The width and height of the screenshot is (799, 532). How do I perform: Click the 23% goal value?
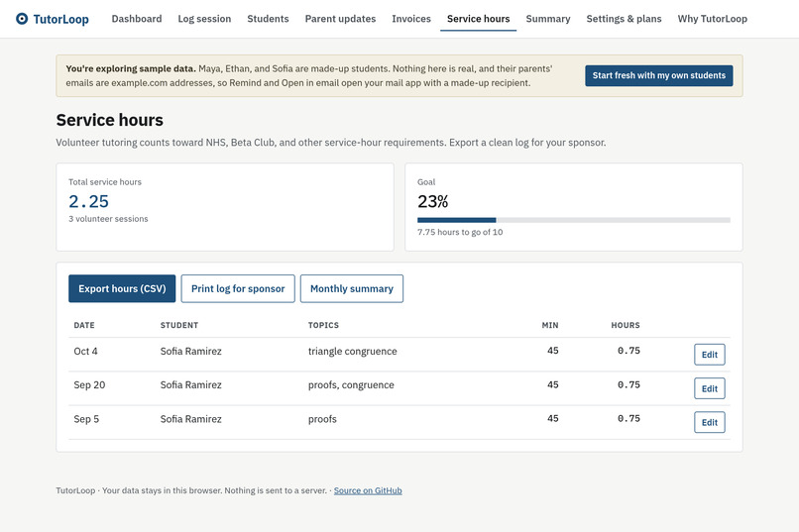(432, 201)
